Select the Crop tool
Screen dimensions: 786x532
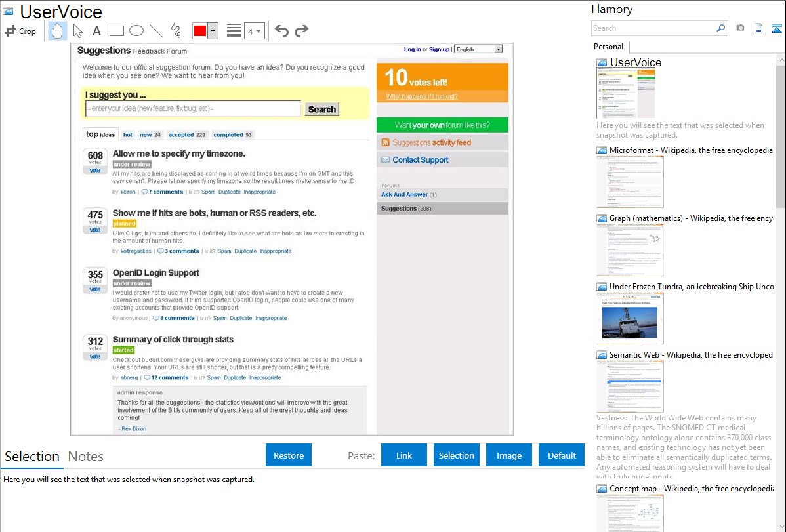coord(20,31)
